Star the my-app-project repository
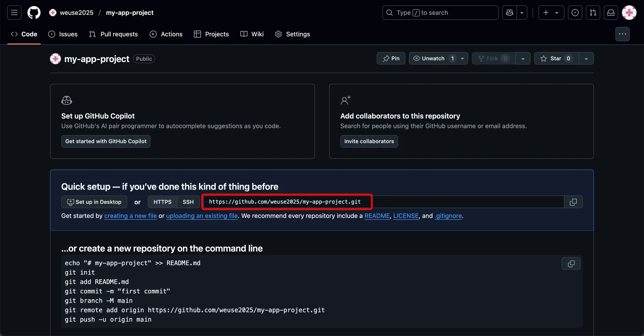This screenshot has height=336, width=644. click(x=557, y=58)
